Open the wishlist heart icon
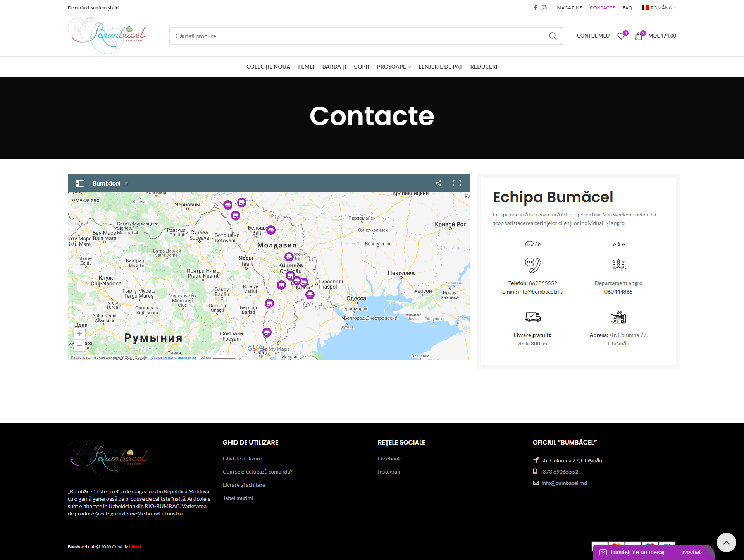 tap(621, 36)
